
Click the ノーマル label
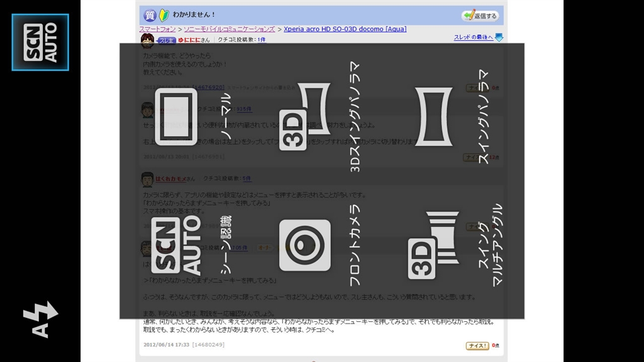pyautogui.click(x=226, y=116)
